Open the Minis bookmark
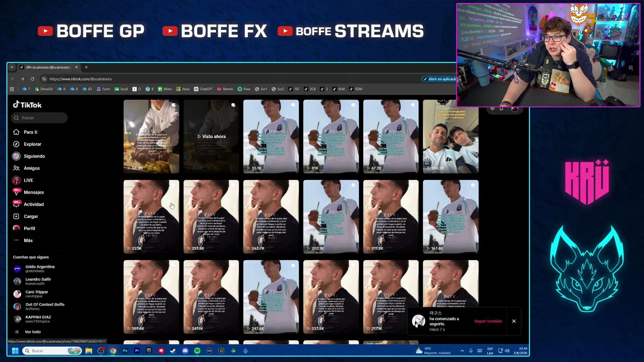 (x=165, y=89)
